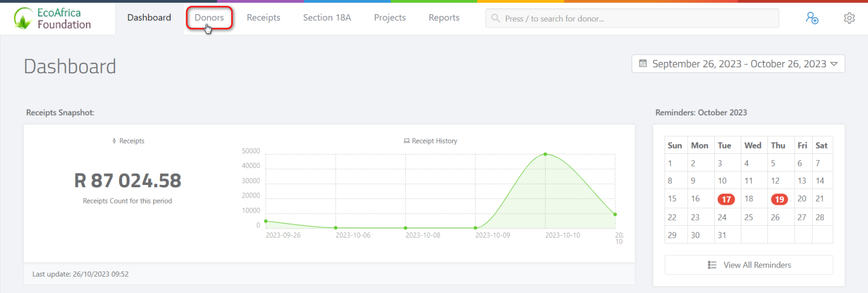Image resolution: width=868 pixels, height=293 pixels.
Task: Open the settings gear icon
Action: pyautogui.click(x=849, y=18)
